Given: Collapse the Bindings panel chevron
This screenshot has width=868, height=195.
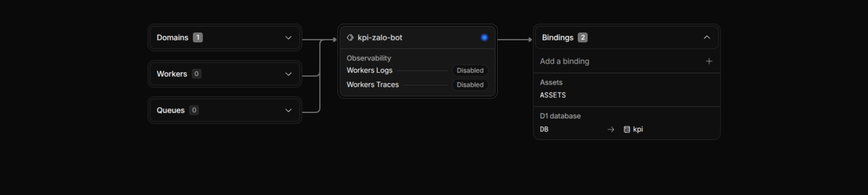Looking at the screenshot, I should tap(706, 37).
